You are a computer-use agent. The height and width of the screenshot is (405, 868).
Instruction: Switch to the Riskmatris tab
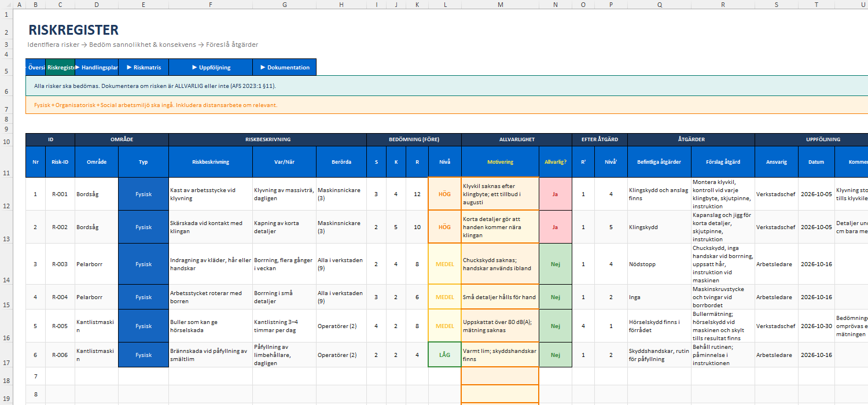point(144,67)
